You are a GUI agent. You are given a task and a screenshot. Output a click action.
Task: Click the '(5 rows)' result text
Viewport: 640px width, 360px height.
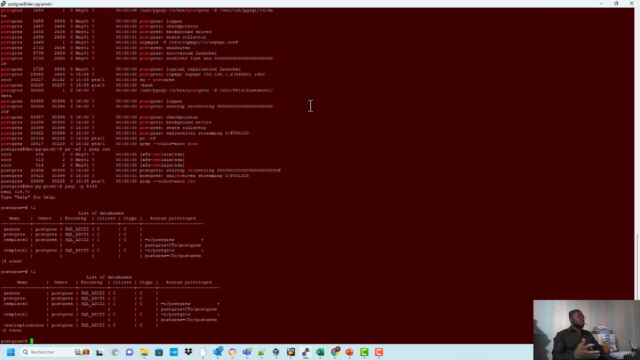click(x=11, y=331)
